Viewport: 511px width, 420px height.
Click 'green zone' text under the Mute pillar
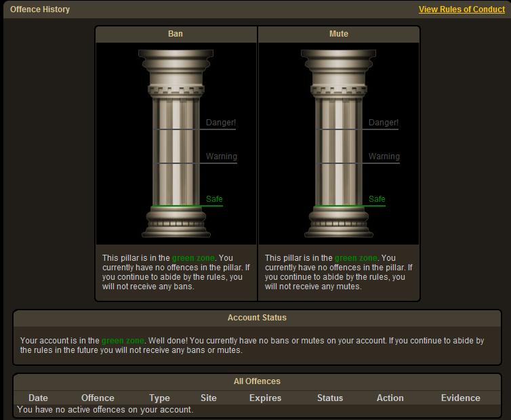point(356,258)
